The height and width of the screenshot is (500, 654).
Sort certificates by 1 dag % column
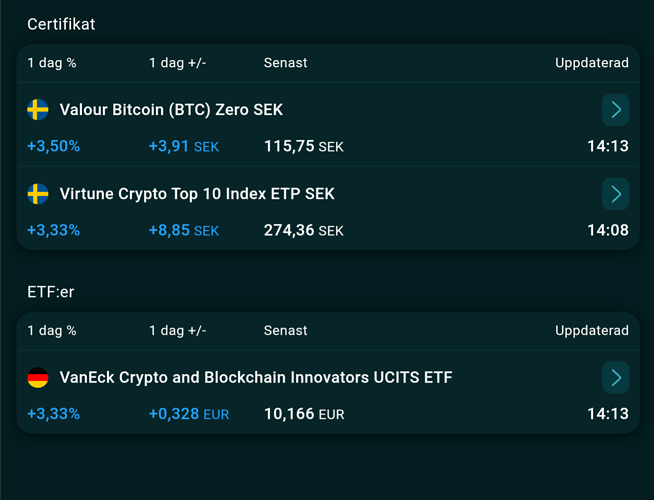pos(52,63)
